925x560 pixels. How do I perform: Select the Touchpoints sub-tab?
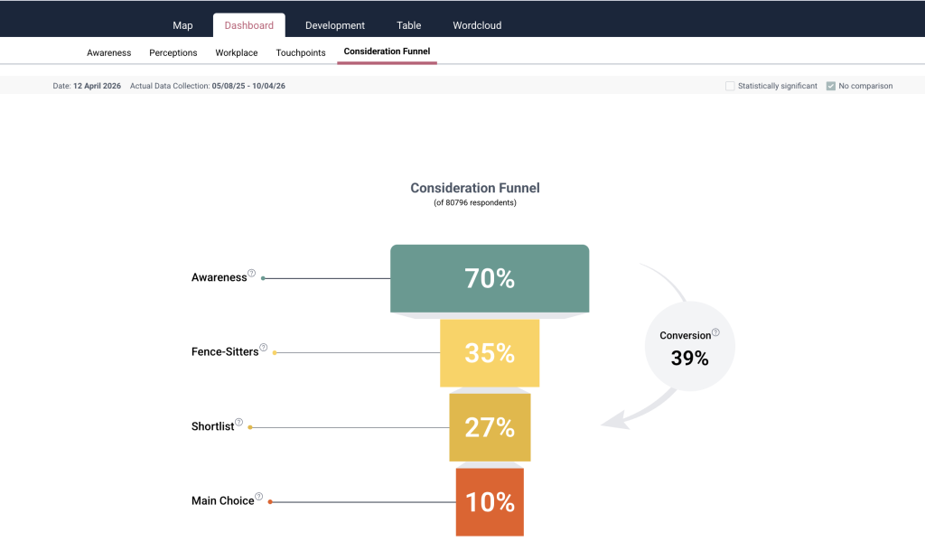click(x=301, y=52)
